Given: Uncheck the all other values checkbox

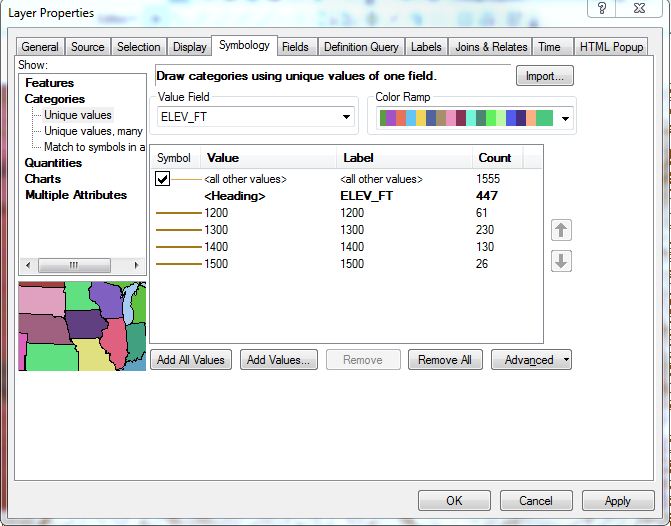Looking at the screenshot, I should point(163,179).
